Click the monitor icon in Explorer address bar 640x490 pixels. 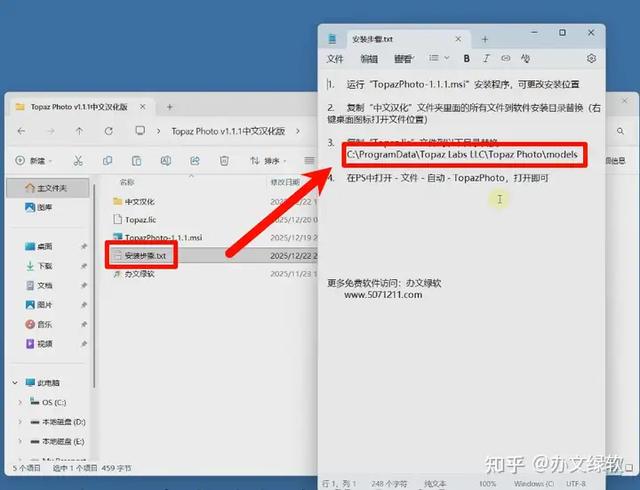click(140, 131)
